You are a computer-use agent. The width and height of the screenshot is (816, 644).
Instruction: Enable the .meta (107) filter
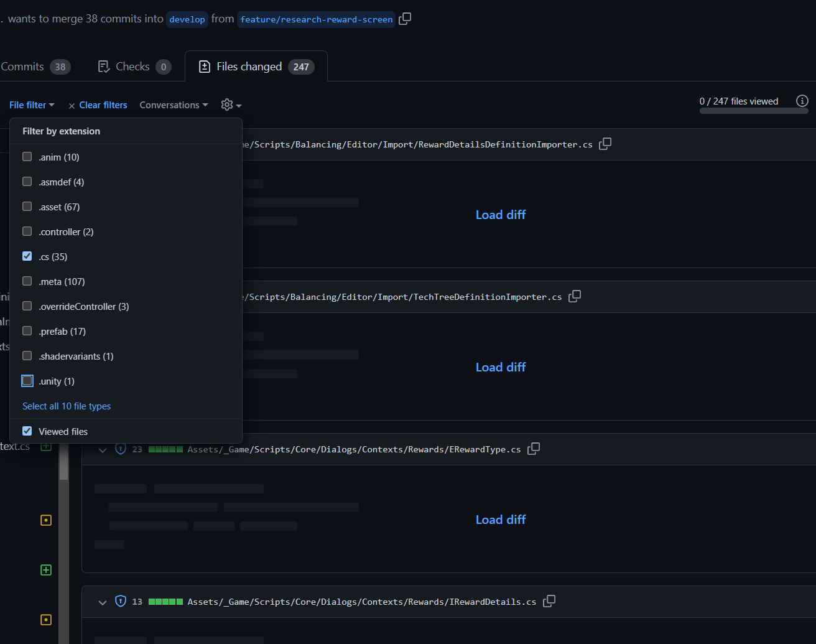pyautogui.click(x=27, y=281)
